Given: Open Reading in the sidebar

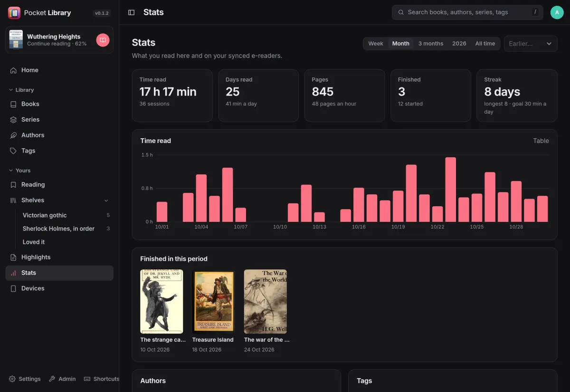Looking at the screenshot, I should (59, 184).
